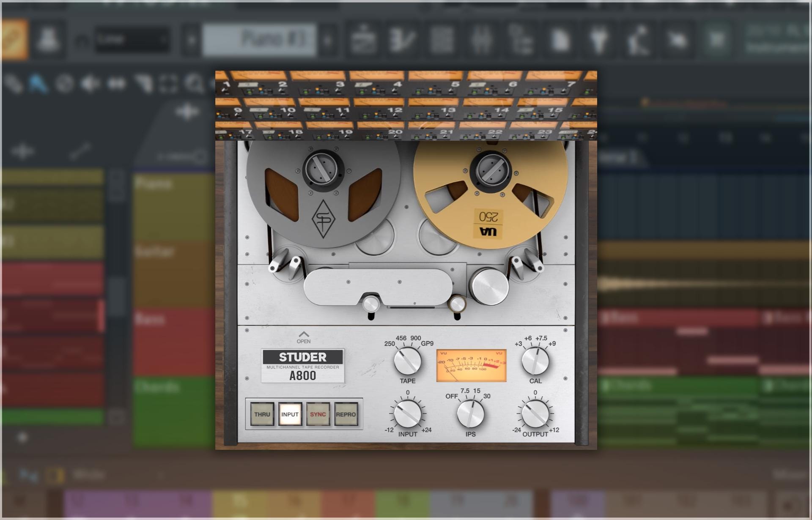This screenshot has width=812, height=520.
Task: Select the SYNC path button
Action: click(x=318, y=414)
